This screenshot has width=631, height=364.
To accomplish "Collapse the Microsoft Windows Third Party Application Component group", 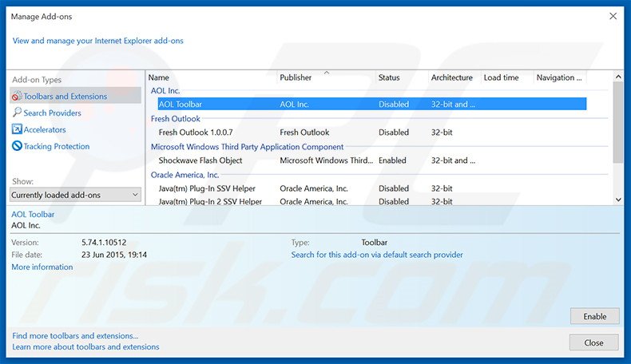I will click(x=247, y=147).
